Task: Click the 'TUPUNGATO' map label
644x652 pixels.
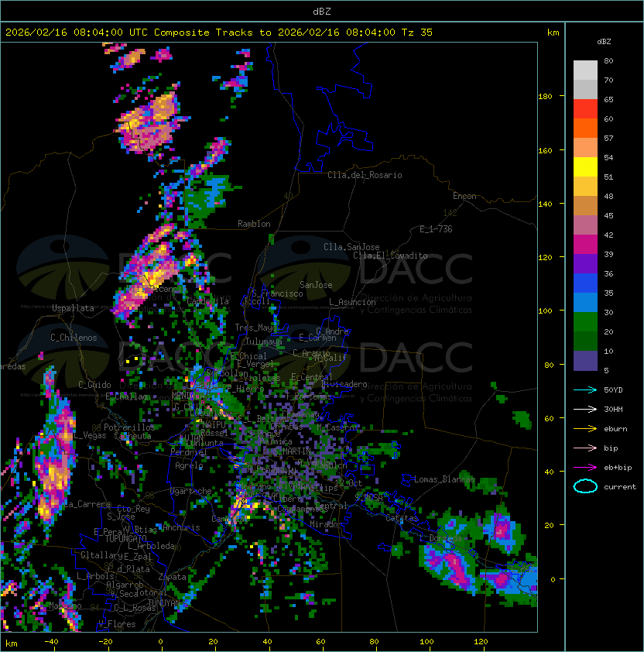Action: point(126,538)
